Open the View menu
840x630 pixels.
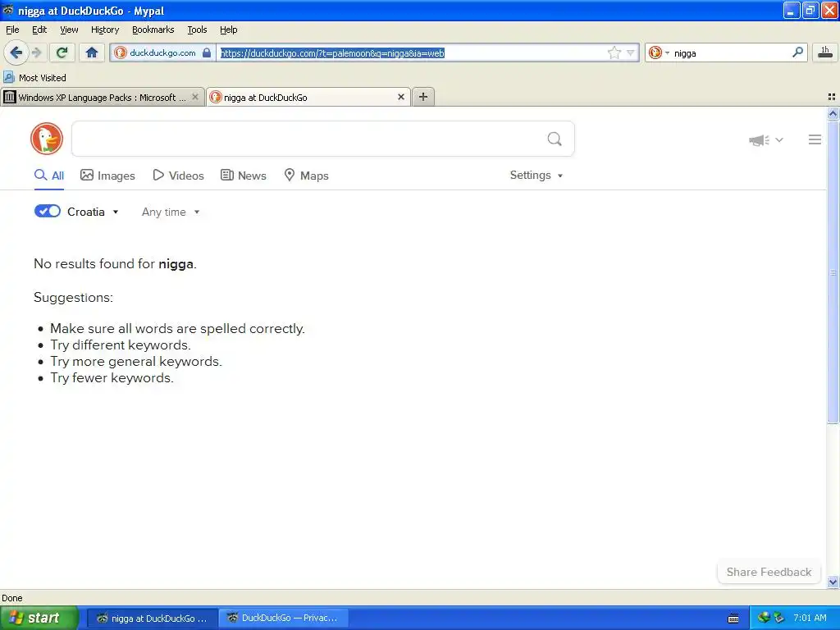tap(69, 30)
